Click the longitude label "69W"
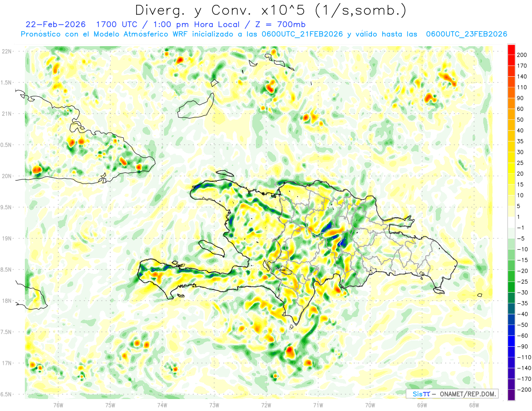Image resolution: width=532 pixels, height=411 pixels. [x=422, y=405]
